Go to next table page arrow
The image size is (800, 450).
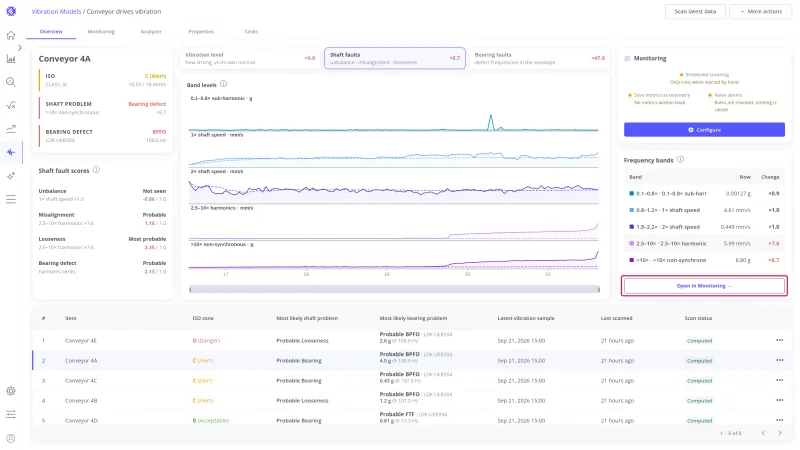[x=780, y=433]
